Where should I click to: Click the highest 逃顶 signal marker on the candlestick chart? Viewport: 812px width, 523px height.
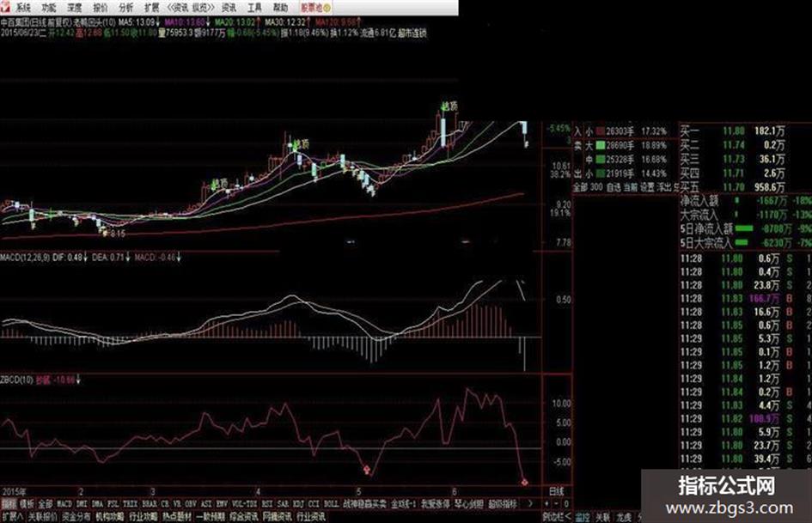[x=450, y=106]
